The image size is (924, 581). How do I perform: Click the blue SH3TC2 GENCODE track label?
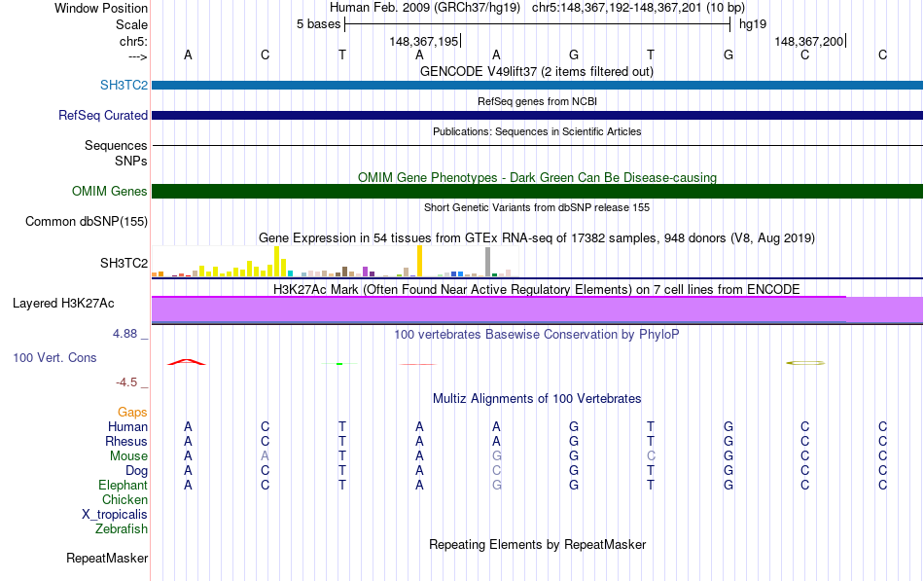(124, 85)
